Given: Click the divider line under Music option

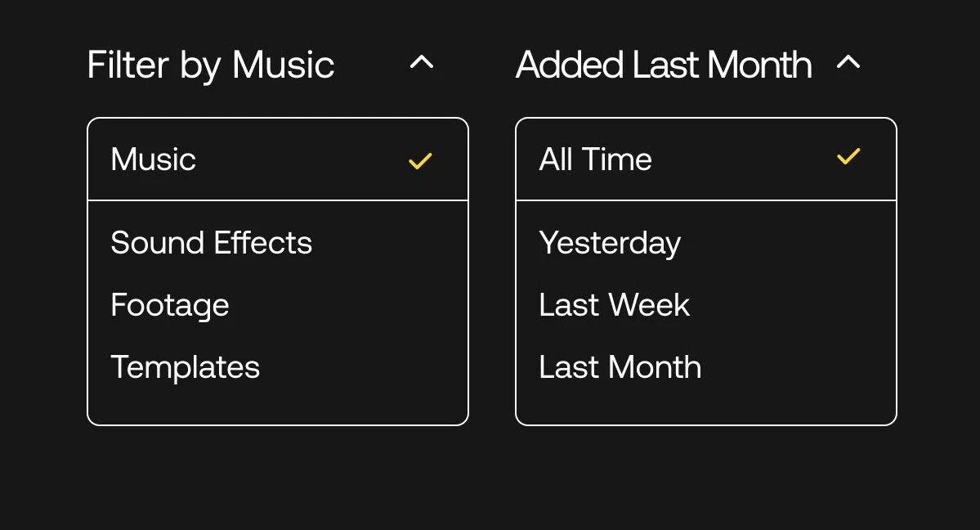Looking at the screenshot, I should (278, 200).
